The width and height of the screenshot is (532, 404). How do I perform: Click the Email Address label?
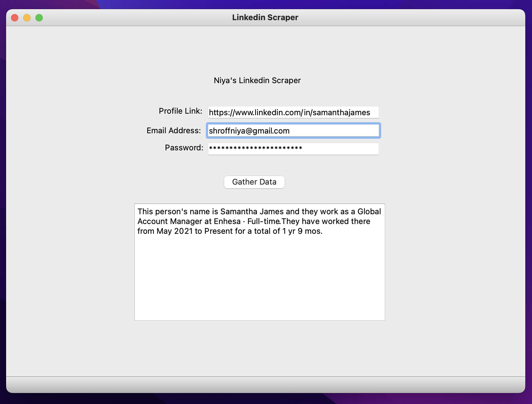173,130
